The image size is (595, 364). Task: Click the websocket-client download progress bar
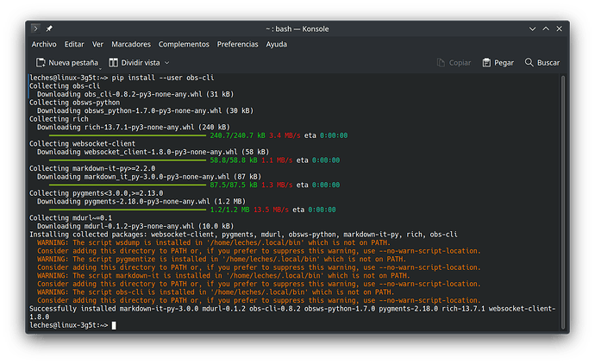click(x=128, y=160)
